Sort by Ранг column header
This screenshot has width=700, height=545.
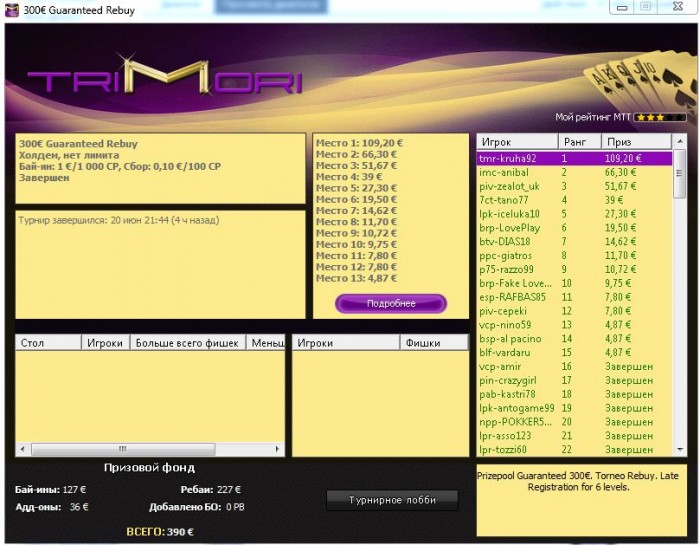click(580, 142)
